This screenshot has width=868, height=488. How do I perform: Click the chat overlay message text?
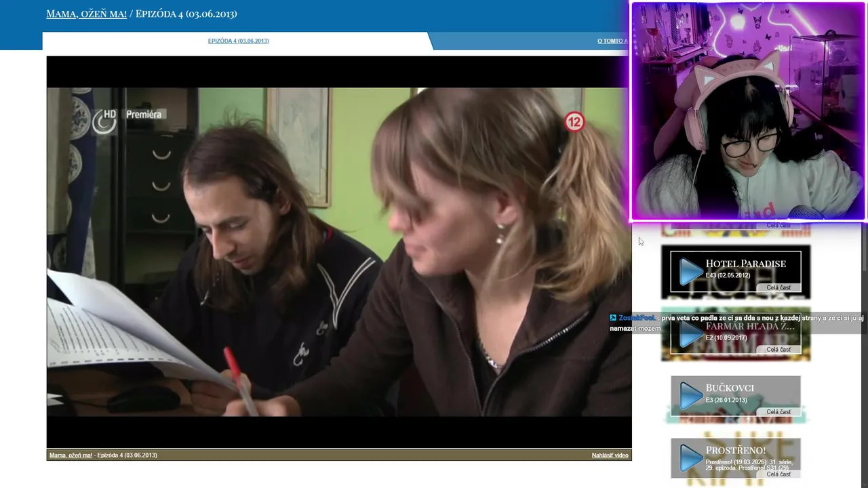tap(736, 323)
